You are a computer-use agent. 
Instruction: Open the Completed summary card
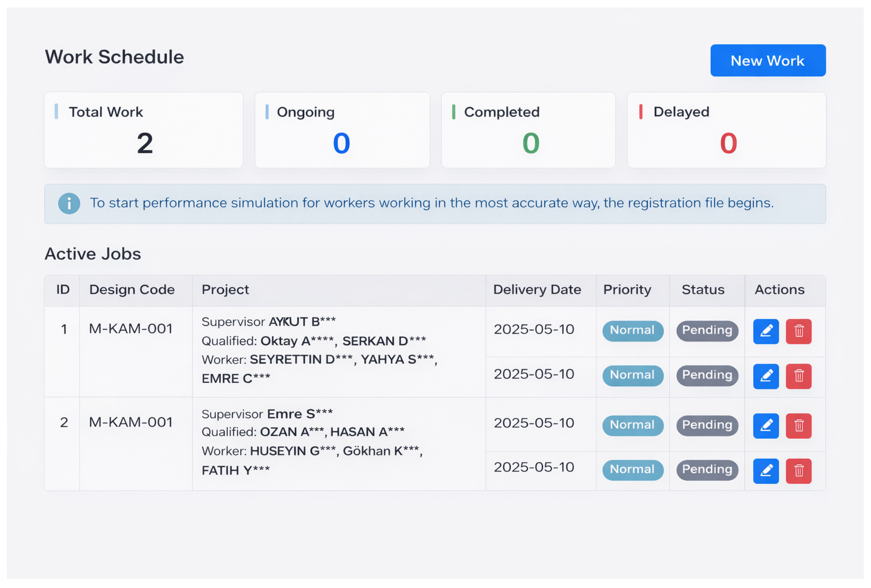(528, 129)
